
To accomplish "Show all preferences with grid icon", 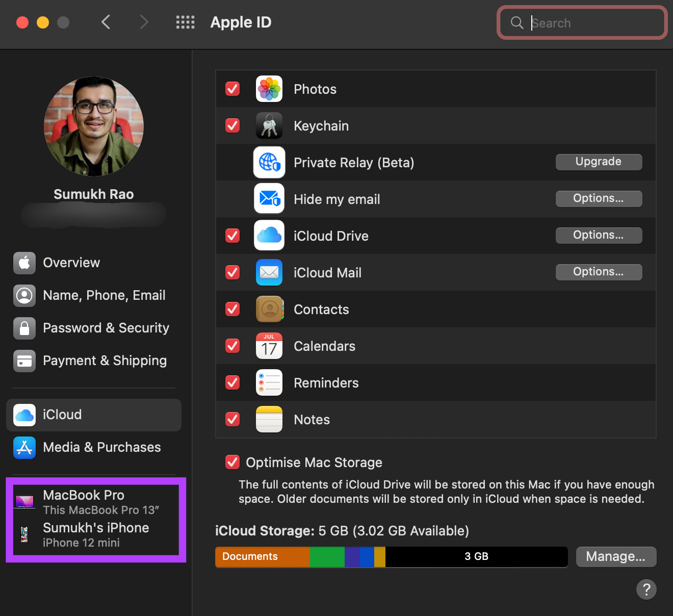I will 186,22.
